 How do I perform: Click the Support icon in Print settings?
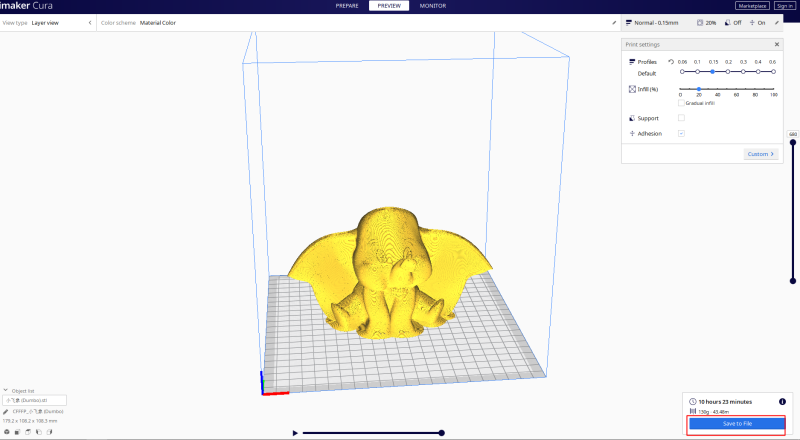(x=632, y=118)
